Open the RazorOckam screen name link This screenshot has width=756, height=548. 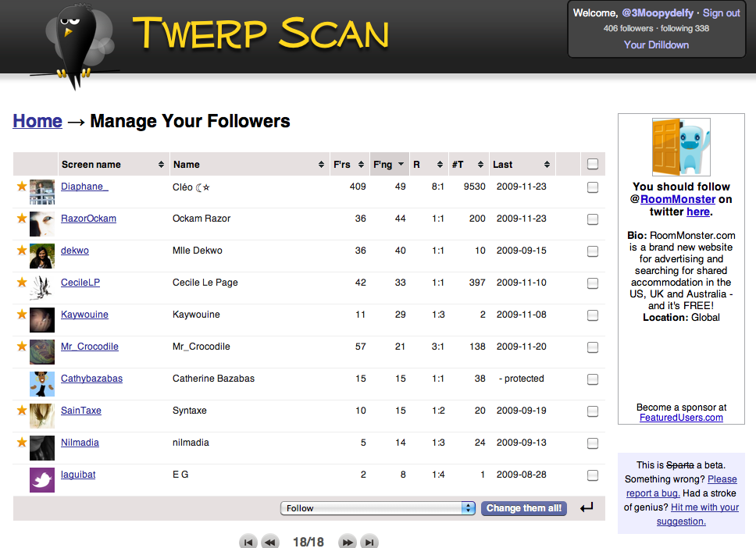88,219
